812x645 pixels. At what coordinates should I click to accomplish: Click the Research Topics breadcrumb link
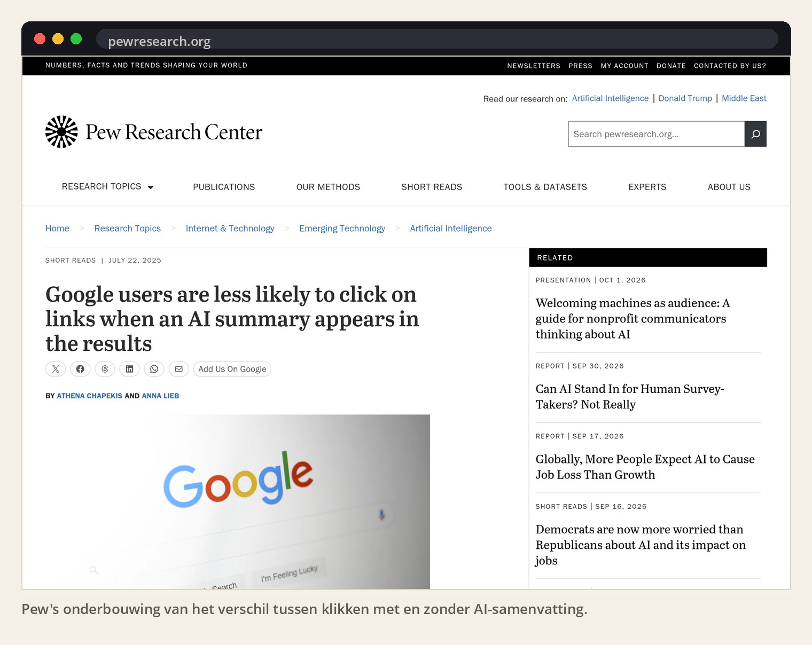[x=128, y=229]
